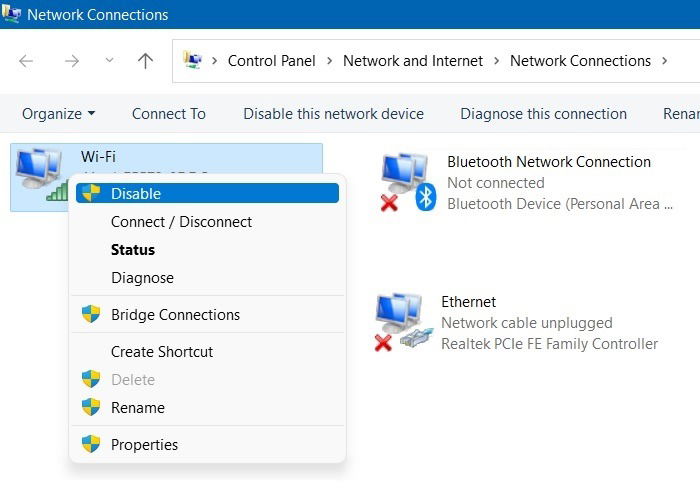Click Disable this network device

[333, 114]
